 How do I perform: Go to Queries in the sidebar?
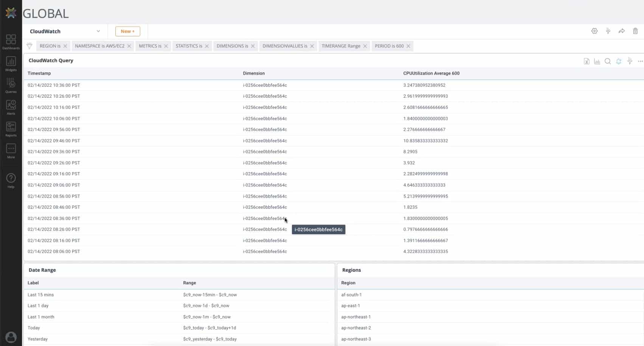pos(11,85)
